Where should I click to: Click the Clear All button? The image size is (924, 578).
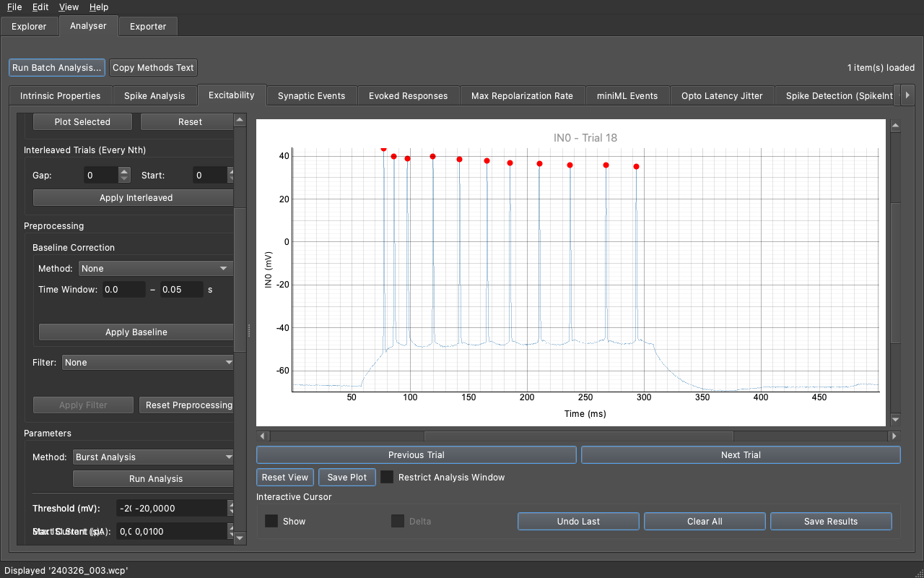pyautogui.click(x=705, y=522)
